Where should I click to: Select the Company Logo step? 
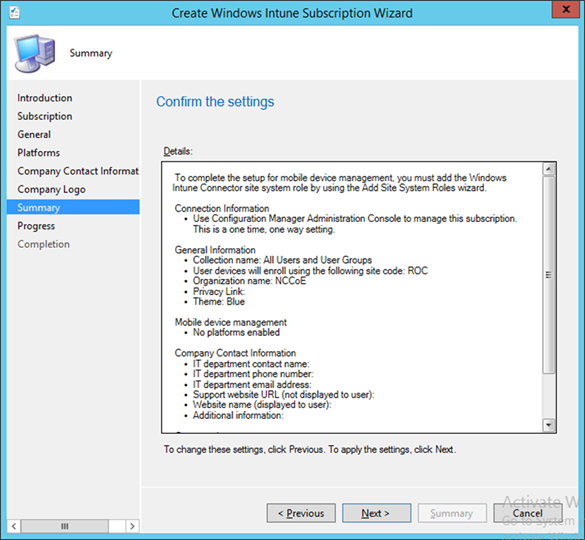51,189
